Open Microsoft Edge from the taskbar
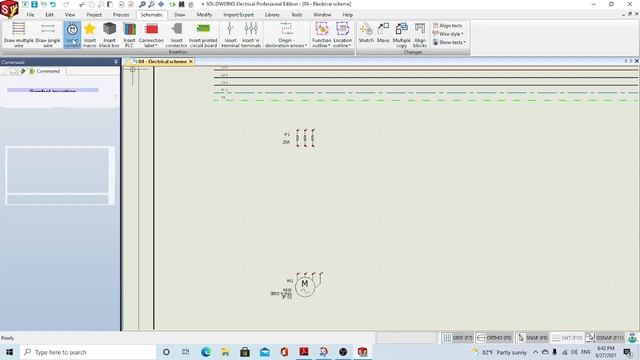 coord(205,352)
